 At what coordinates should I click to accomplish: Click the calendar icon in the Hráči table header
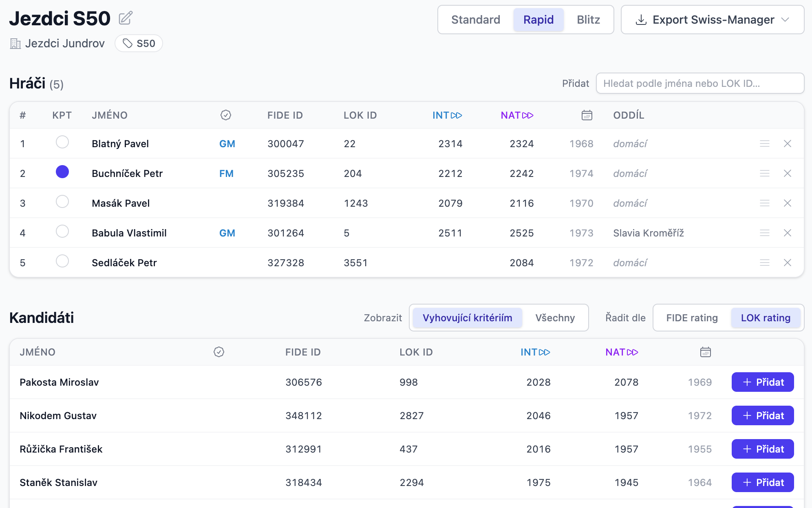coord(587,115)
